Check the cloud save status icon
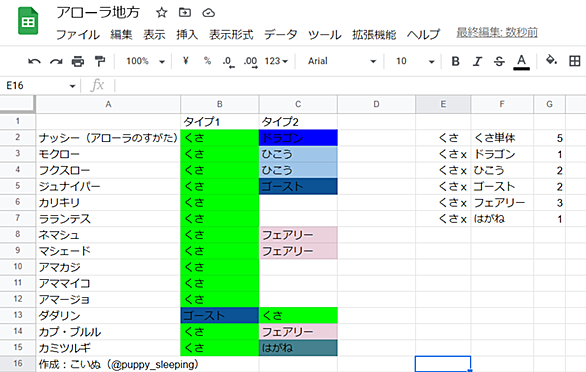The width and height of the screenshot is (586, 372). 209,13
